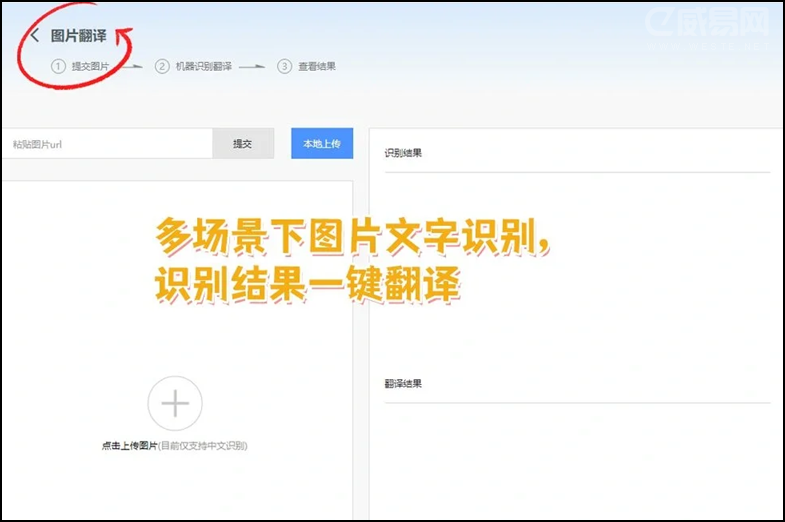Image resolution: width=785 pixels, height=522 pixels.
Task: Select the step 2 number circle
Action: (x=162, y=67)
